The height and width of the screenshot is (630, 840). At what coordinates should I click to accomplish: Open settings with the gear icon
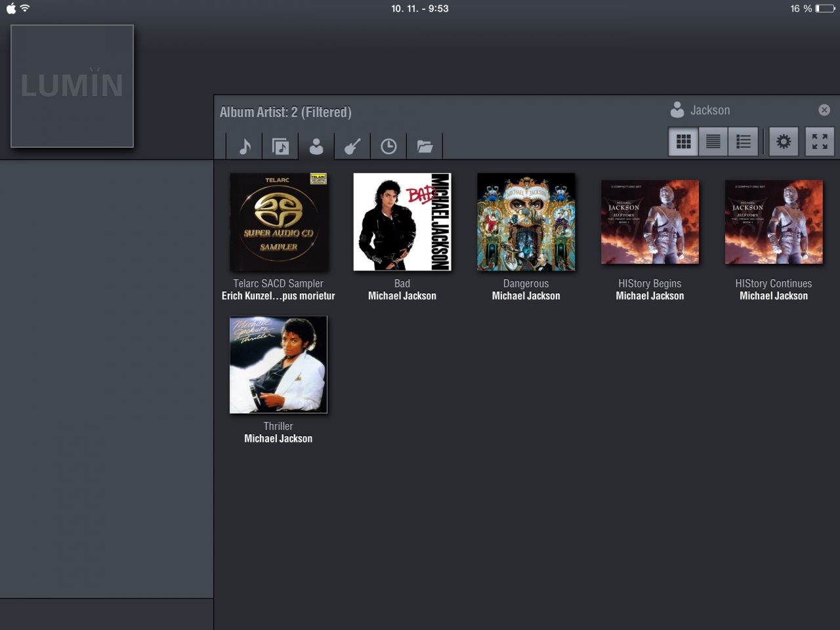point(784,141)
